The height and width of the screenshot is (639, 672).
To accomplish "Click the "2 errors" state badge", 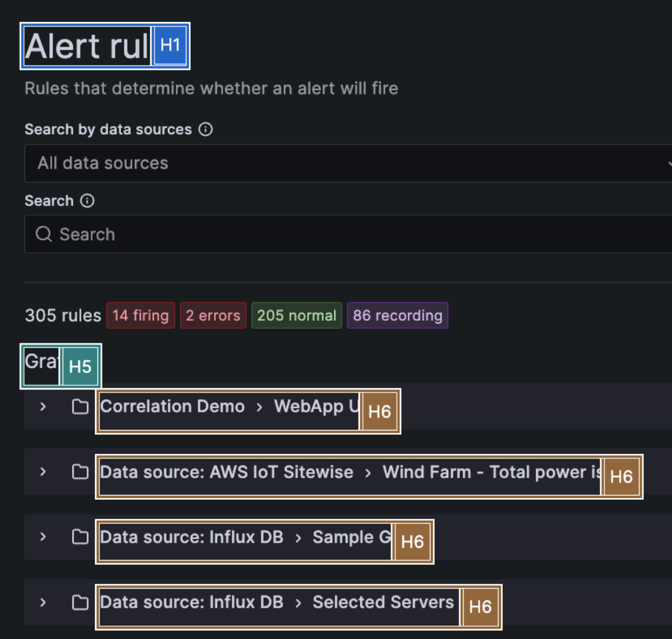I will coord(213,315).
